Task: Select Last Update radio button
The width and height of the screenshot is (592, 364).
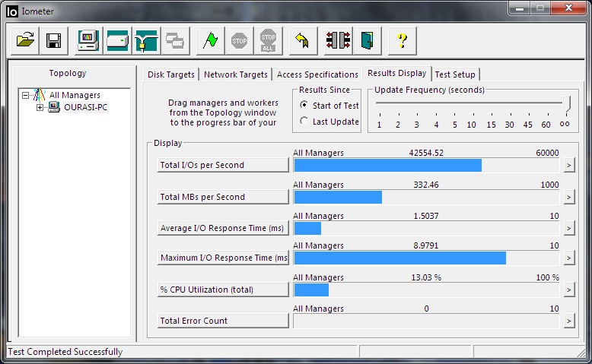Action: point(304,121)
